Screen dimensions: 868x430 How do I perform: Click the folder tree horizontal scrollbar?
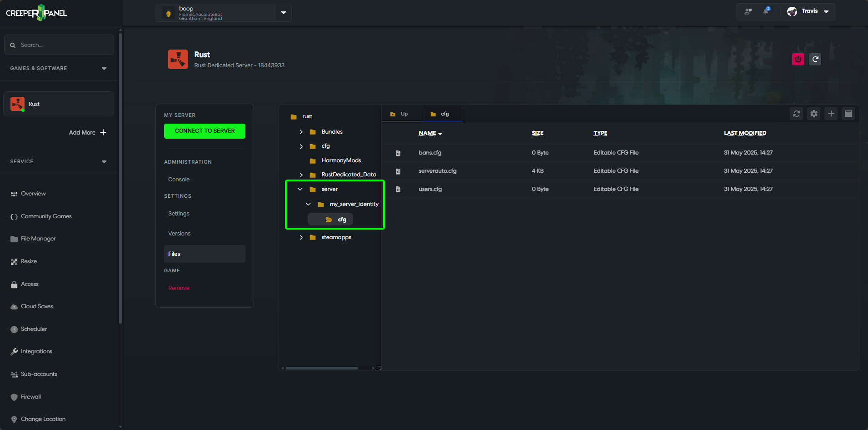coord(322,368)
